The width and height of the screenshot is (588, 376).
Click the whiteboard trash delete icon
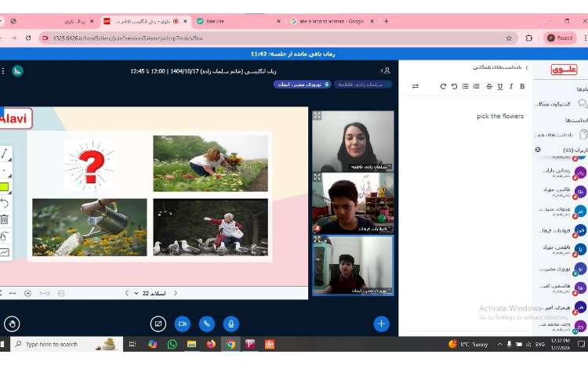[x=5, y=219]
